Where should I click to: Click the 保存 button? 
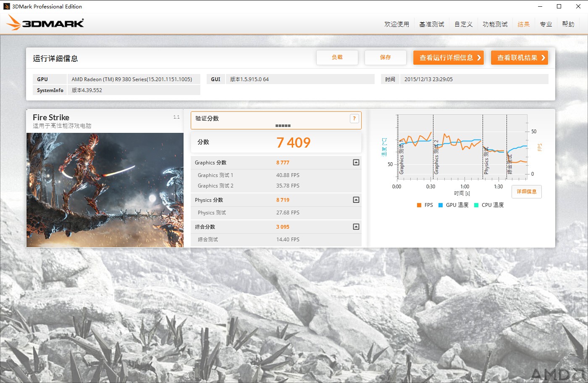pyautogui.click(x=386, y=58)
